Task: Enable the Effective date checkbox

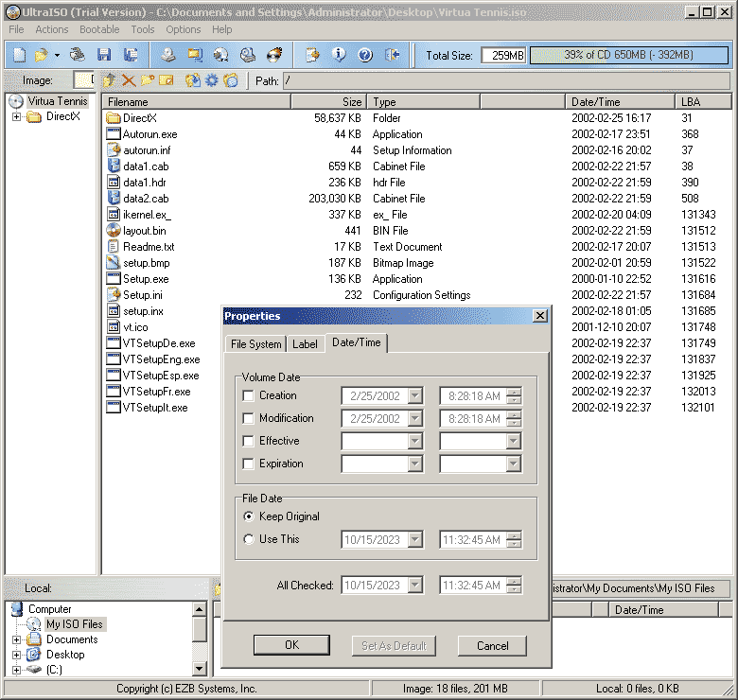Action: [x=248, y=441]
